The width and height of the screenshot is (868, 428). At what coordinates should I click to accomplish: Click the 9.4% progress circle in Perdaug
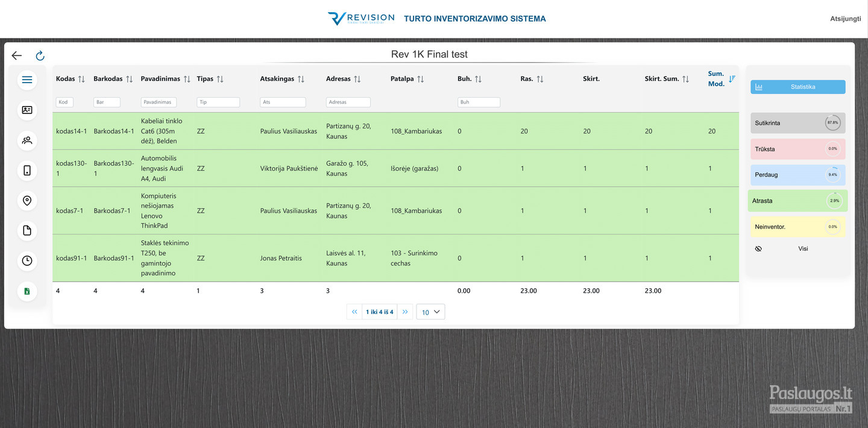(833, 175)
